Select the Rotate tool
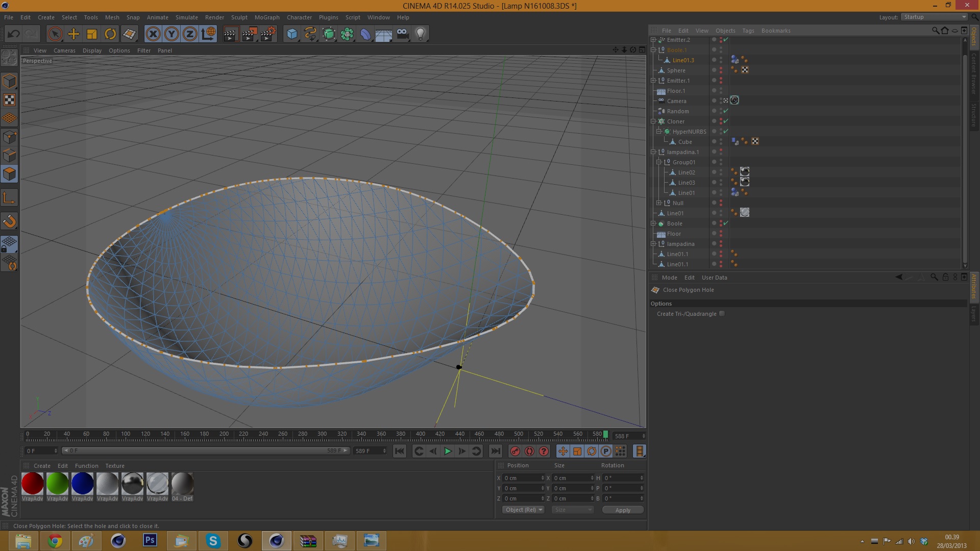Screen dimensions: 980x551 click(110, 34)
